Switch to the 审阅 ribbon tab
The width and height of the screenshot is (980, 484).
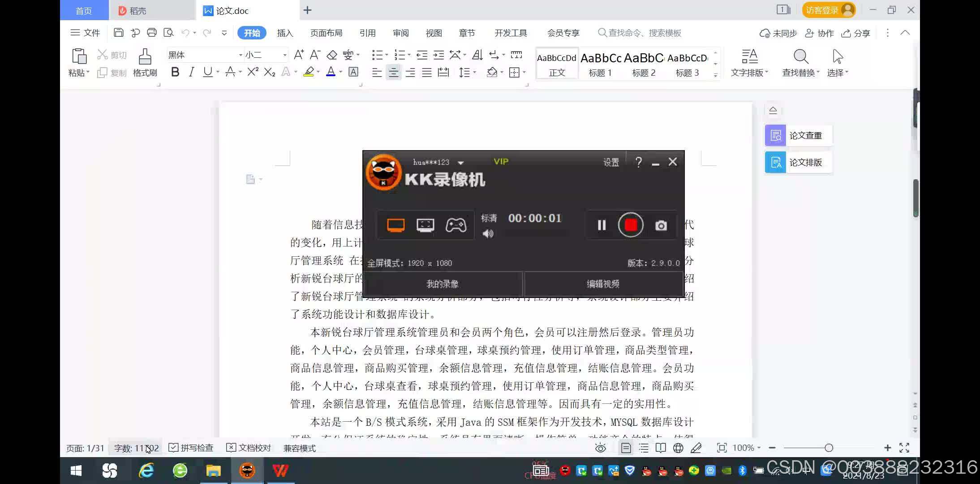pos(400,33)
